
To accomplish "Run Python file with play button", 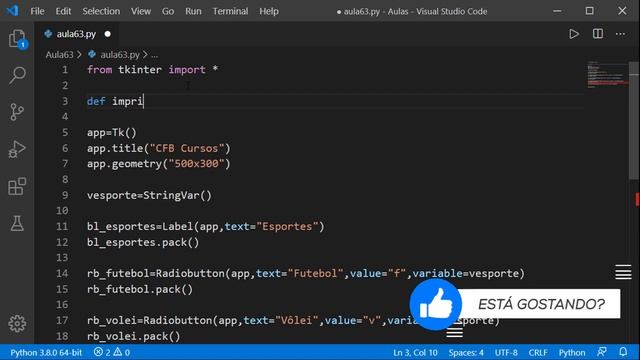I will (574, 34).
